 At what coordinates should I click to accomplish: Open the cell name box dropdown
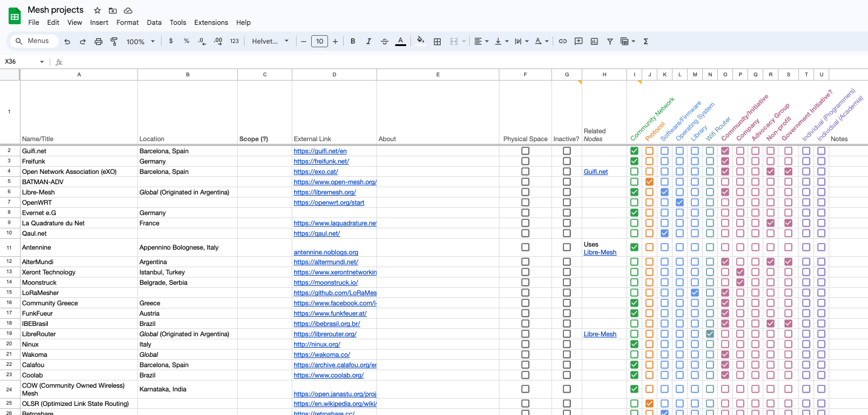point(42,62)
